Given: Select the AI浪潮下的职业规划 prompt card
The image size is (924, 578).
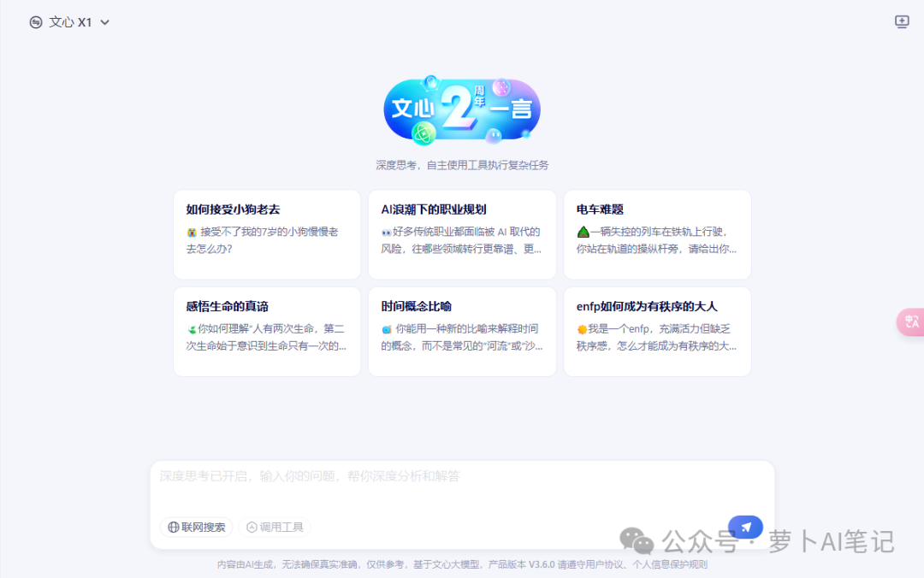Looking at the screenshot, I should point(462,234).
